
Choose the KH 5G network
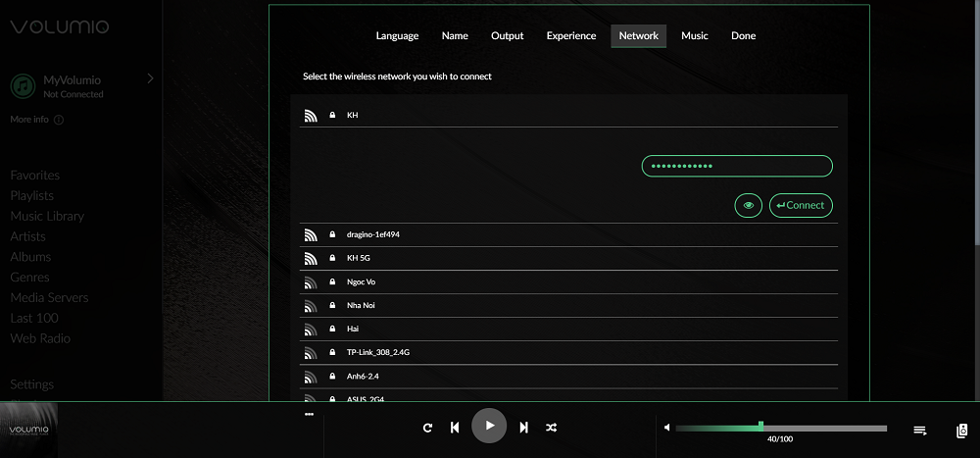(568, 258)
